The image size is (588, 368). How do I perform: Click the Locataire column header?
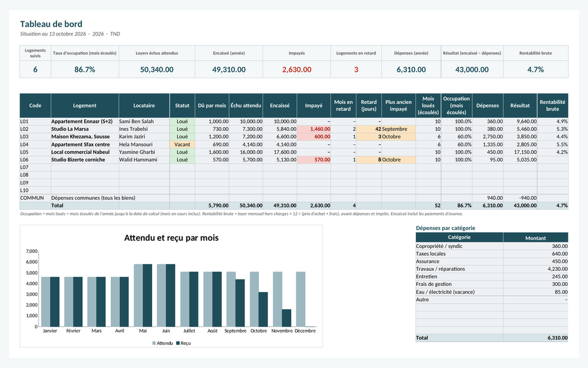coord(144,106)
